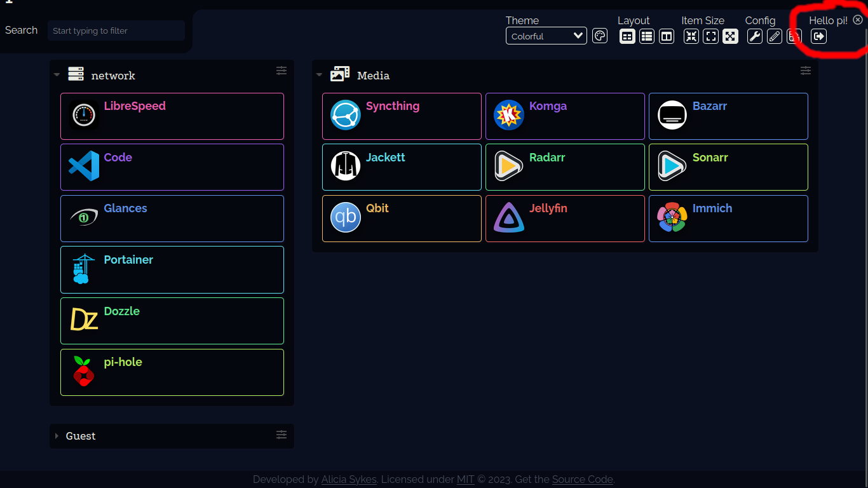Open the Jellyfin tile
The width and height of the screenshot is (868, 488).
(x=565, y=219)
